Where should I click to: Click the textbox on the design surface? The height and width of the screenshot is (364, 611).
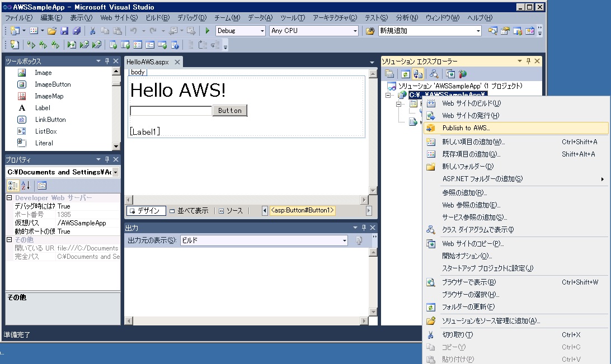(171, 111)
